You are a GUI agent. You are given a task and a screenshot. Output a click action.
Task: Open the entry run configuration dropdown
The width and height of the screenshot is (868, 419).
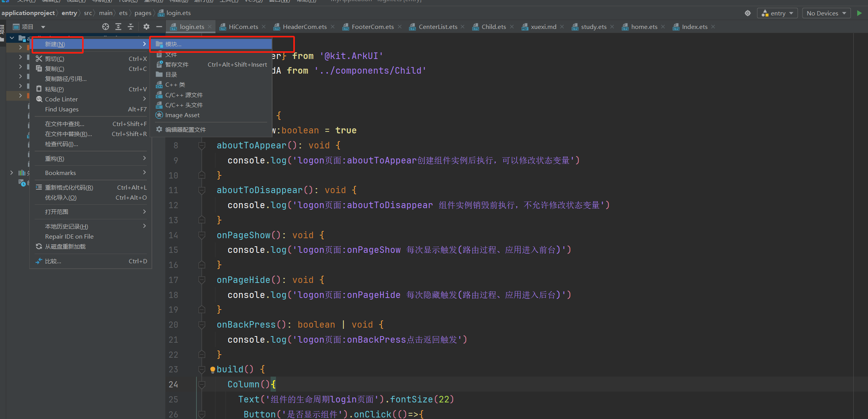[777, 13]
